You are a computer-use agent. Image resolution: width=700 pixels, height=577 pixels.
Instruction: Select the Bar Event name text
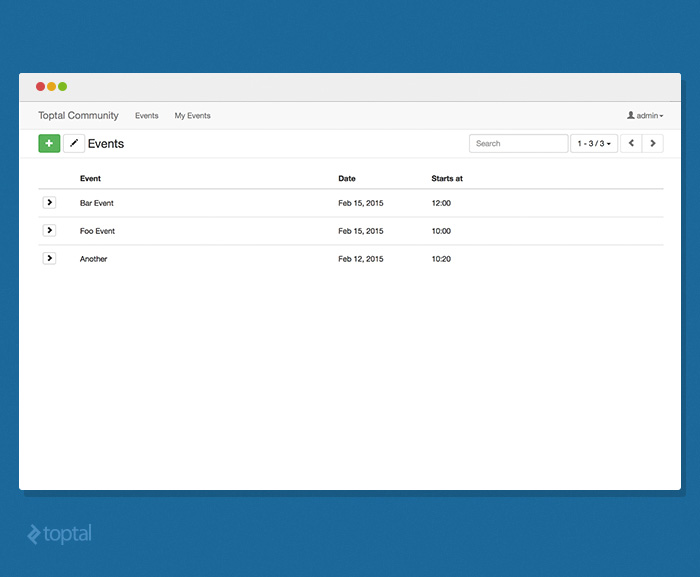point(97,203)
